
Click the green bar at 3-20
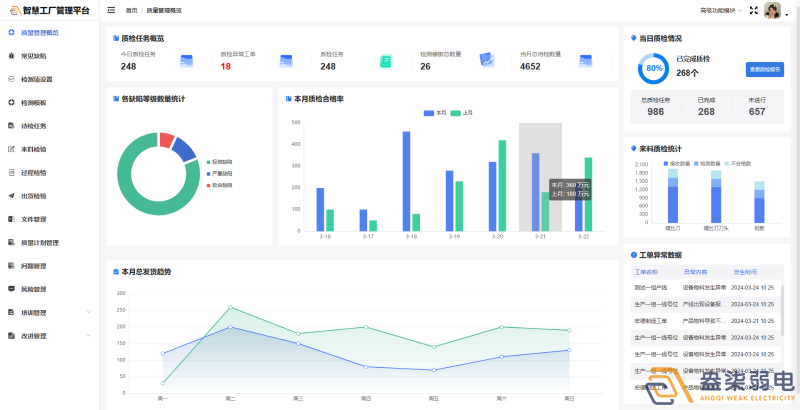click(x=502, y=186)
